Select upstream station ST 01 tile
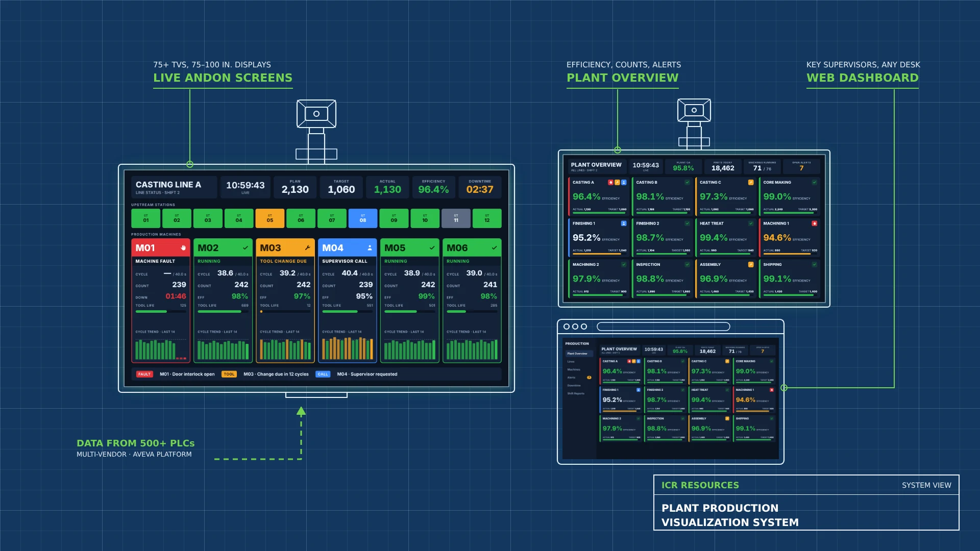 coord(146,218)
